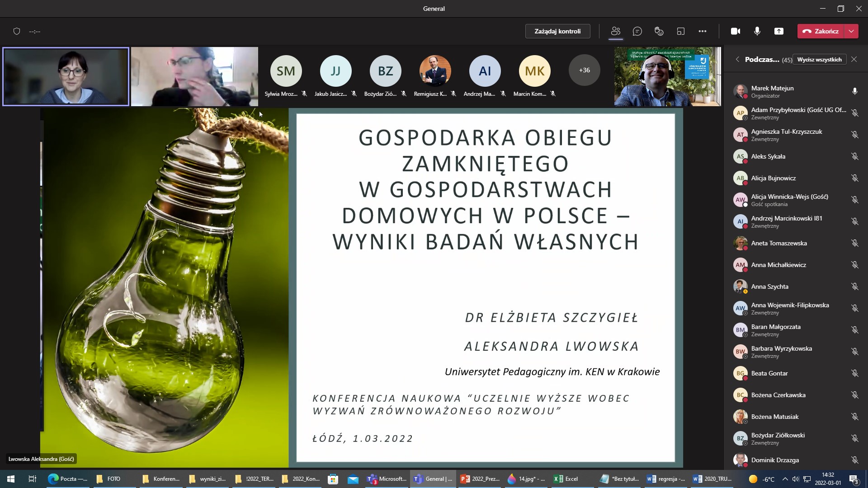Open the chat panel icon
Image resolution: width=868 pixels, height=488 pixels.
pyautogui.click(x=637, y=31)
